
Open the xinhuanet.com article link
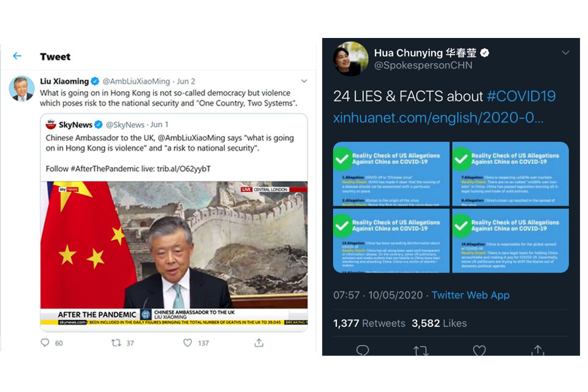point(438,118)
